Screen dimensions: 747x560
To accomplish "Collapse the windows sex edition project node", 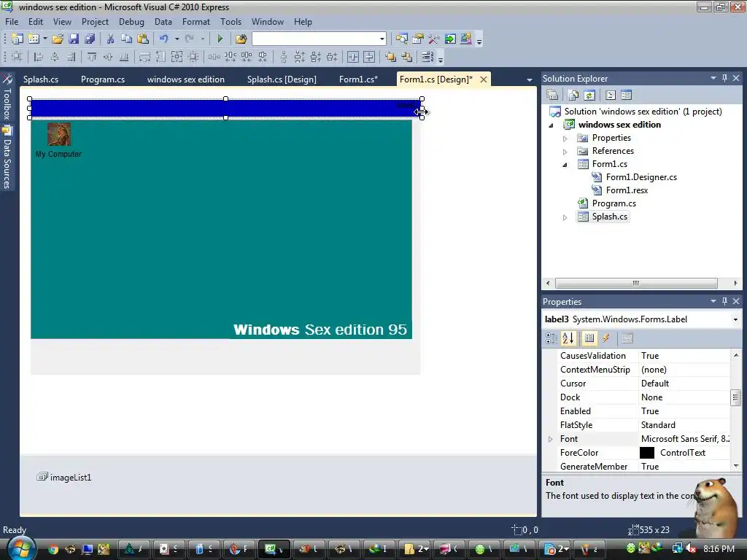I will coord(551,125).
